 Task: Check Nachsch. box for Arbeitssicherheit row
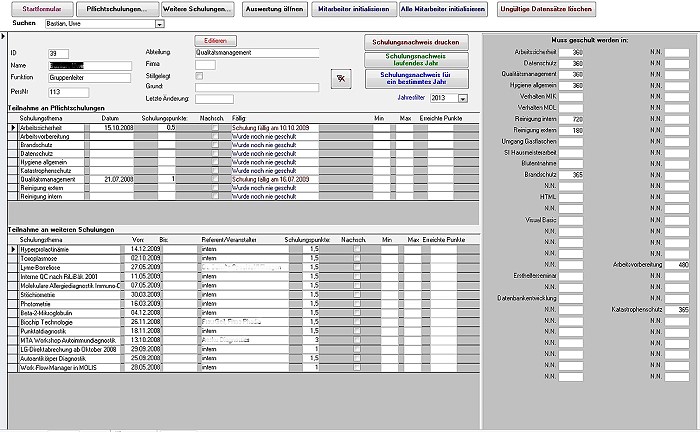pos(214,128)
